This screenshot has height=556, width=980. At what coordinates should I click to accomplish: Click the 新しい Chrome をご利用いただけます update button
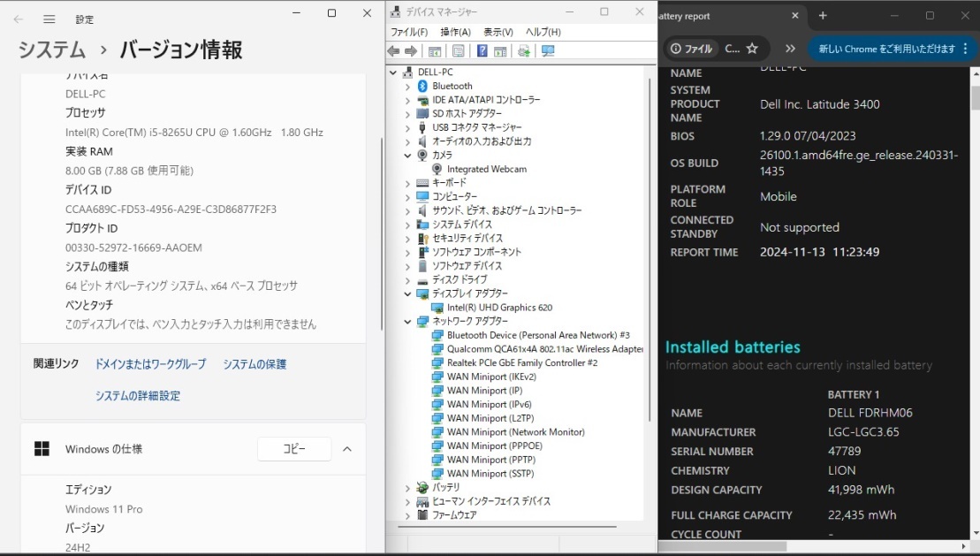(x=887, y=49)
